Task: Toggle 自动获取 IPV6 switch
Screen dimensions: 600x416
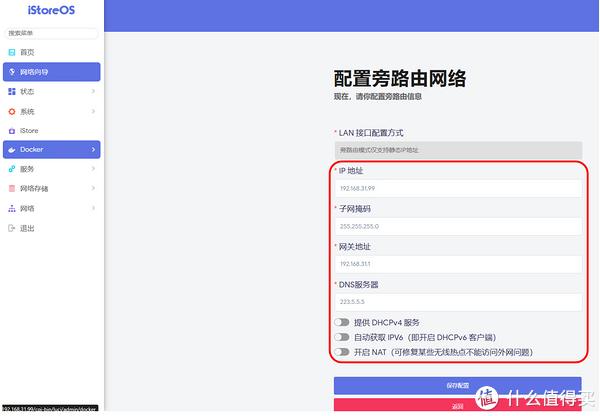Action: (x=342, y=337)
